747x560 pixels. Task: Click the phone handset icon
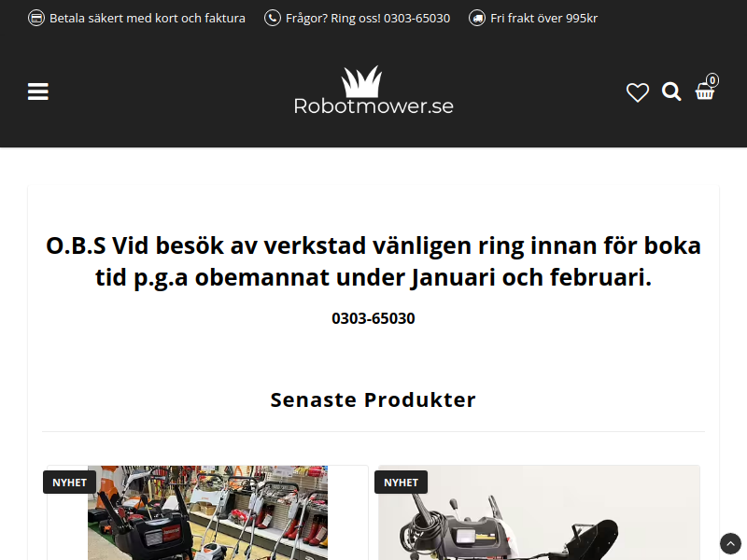(x=273, y=18)
